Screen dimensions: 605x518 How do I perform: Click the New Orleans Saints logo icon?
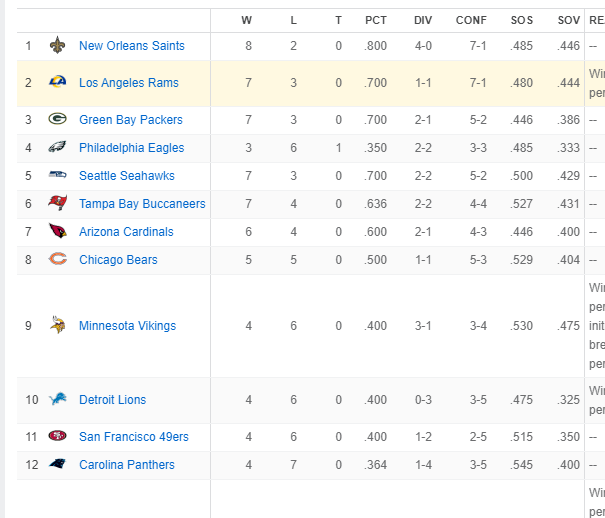[58, 46]
